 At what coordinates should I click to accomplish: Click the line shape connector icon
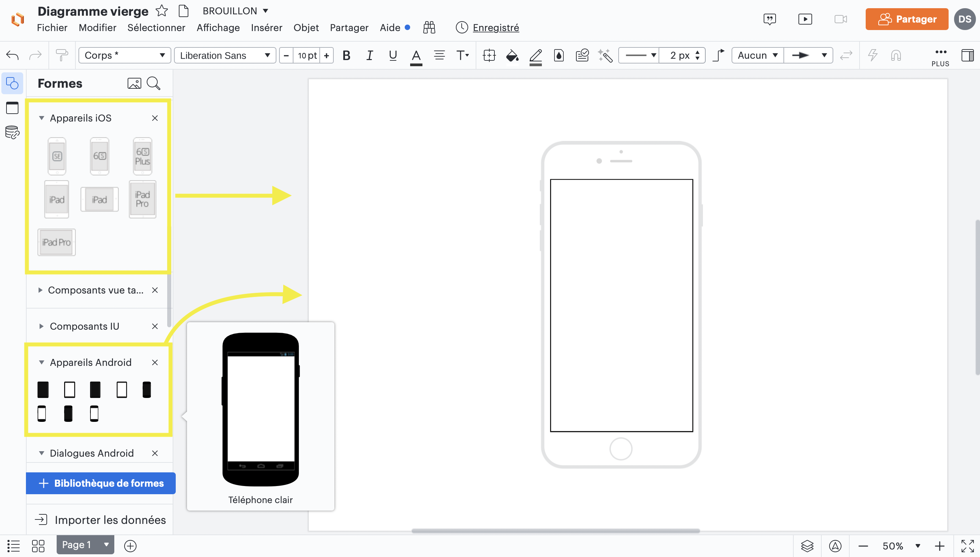point(719,56)
